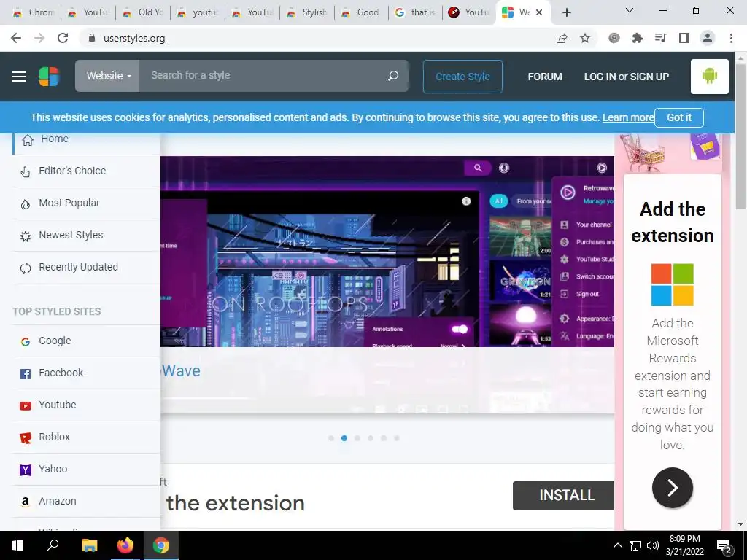This screenshot has height=560, width=747.
Task: Open File Explorer from taskbar
Action: [89, 545]
